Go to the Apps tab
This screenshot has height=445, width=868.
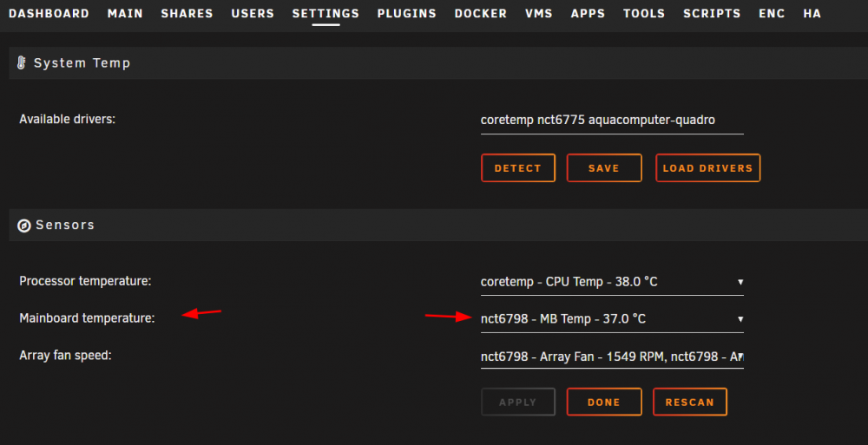pos(588,13)
